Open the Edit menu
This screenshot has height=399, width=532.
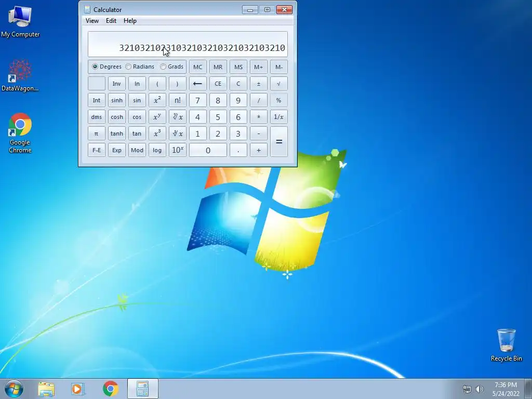click(111, 21)
